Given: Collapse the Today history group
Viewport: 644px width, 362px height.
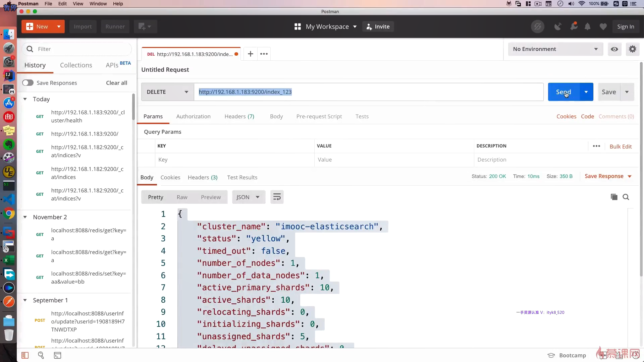Looking at the screenshot, I should point(25,99).
